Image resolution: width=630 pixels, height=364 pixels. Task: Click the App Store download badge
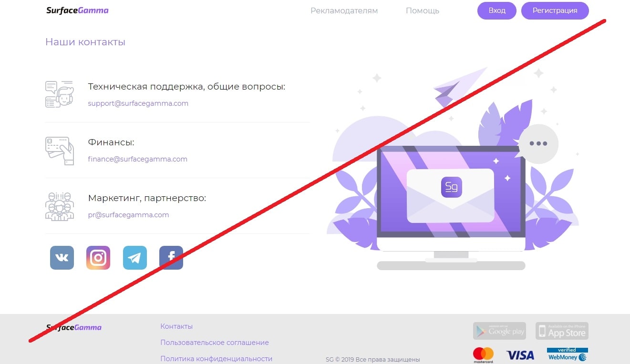coord(562,331)
